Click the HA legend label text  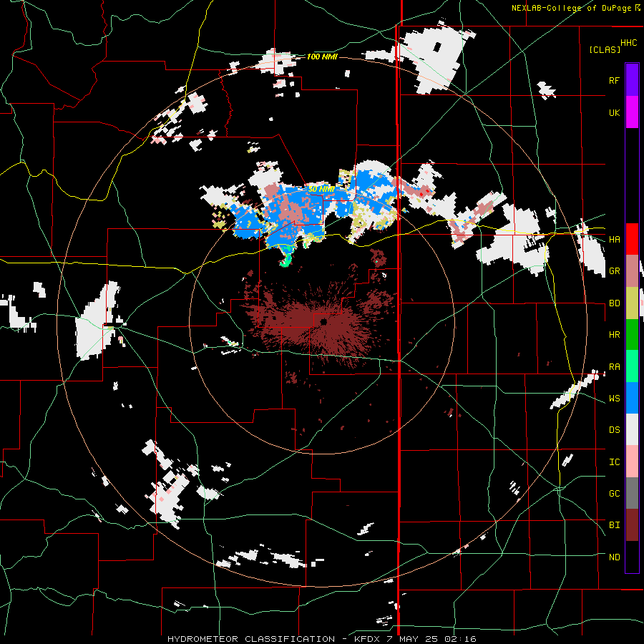614,240
